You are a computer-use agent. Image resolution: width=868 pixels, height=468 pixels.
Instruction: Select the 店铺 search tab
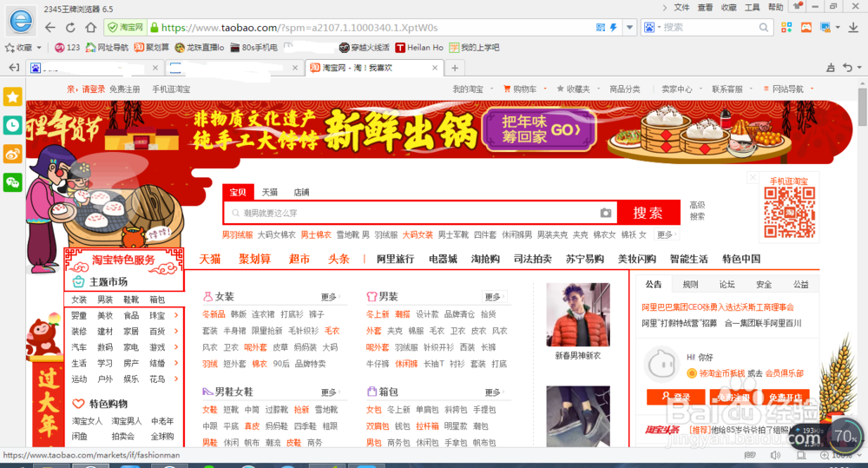click(x=302, y=192)
